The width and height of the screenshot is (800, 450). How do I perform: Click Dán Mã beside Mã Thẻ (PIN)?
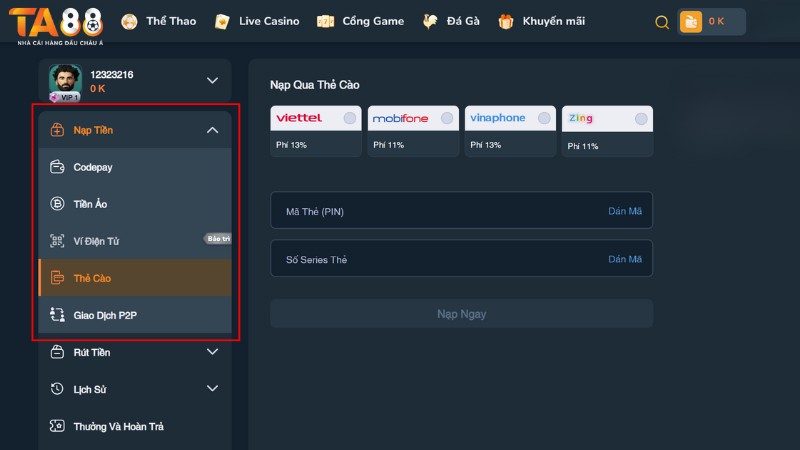[x=625, y=211]
